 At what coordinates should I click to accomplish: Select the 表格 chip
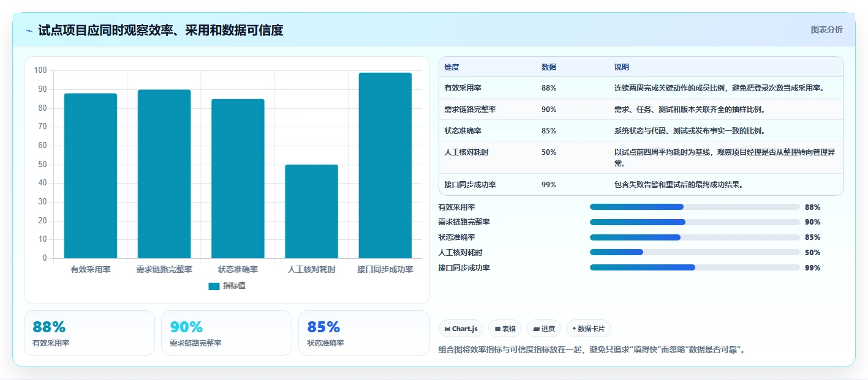click(x=505, y=329)
